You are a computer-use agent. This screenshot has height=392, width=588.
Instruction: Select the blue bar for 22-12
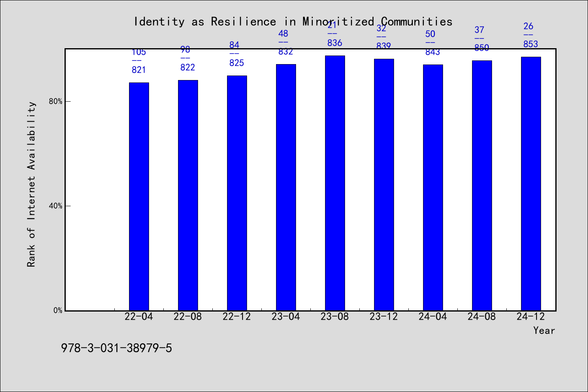click(x=237, y=193)
